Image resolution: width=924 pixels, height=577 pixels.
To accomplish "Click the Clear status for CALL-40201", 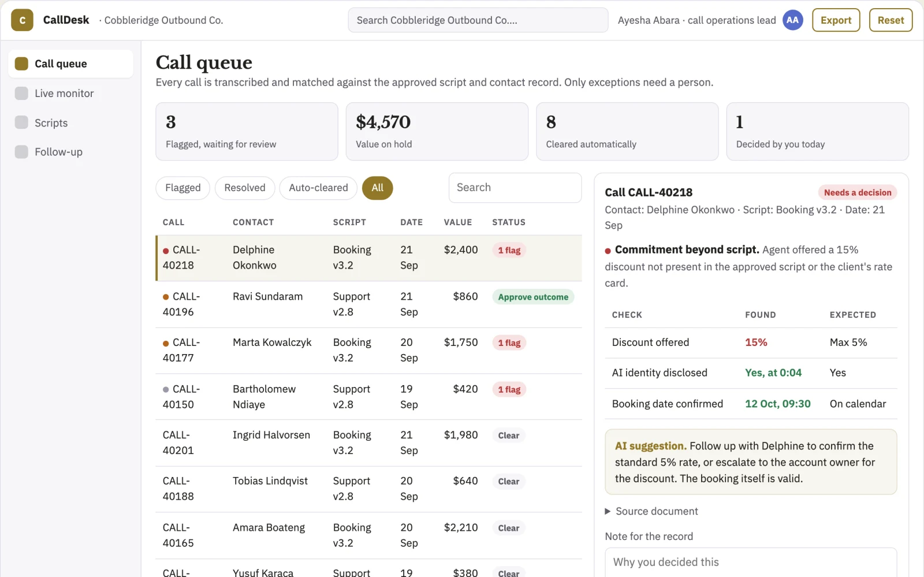I will [x=508, y=435].
